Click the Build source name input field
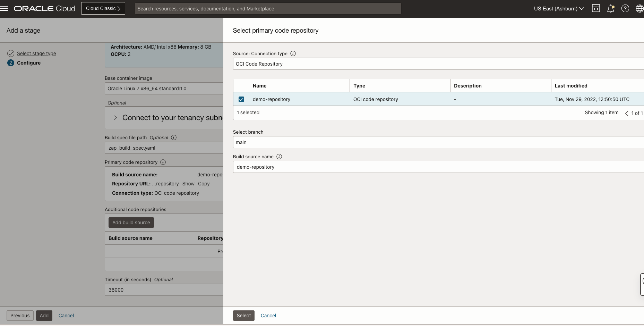This screenshot has height=326, width=644. click(x=438, y=167)
